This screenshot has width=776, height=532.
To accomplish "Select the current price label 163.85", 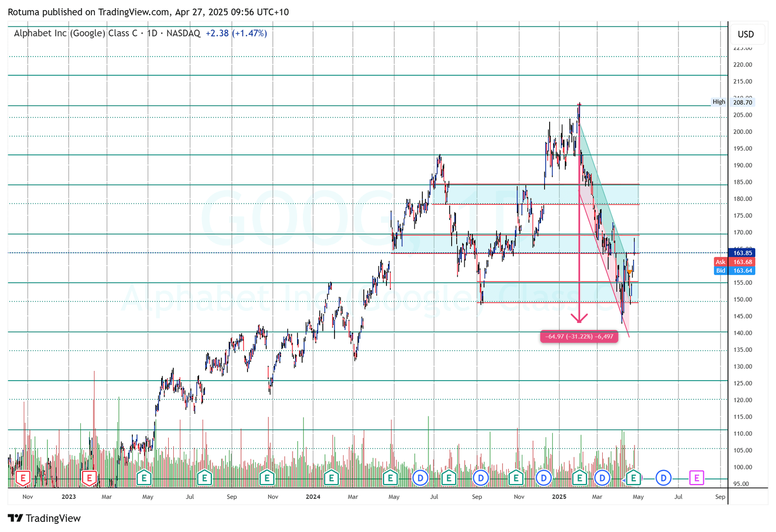I will (743, 253).
